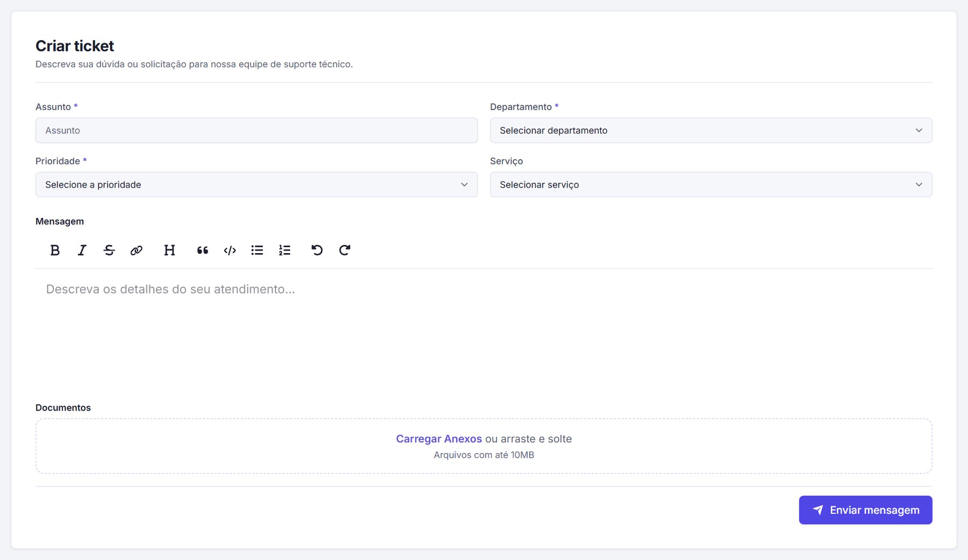
Task: Submit with Enviar mensagem button
Action: [866, 510]
